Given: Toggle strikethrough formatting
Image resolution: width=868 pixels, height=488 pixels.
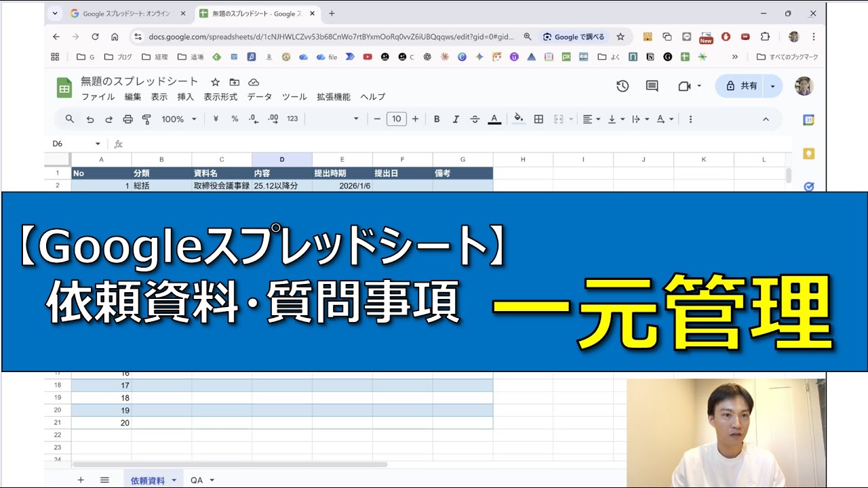Looking at the screenshot, I should (x=475, y=119).
